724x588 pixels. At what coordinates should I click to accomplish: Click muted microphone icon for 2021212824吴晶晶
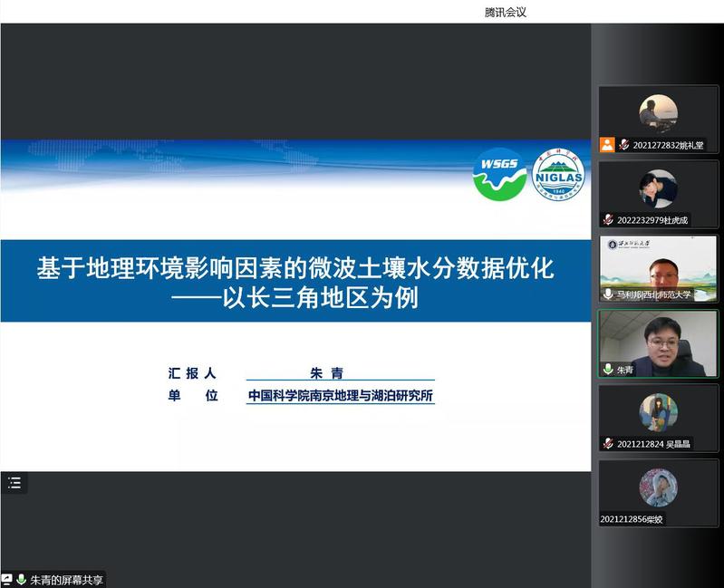click(x=608, y=444)
